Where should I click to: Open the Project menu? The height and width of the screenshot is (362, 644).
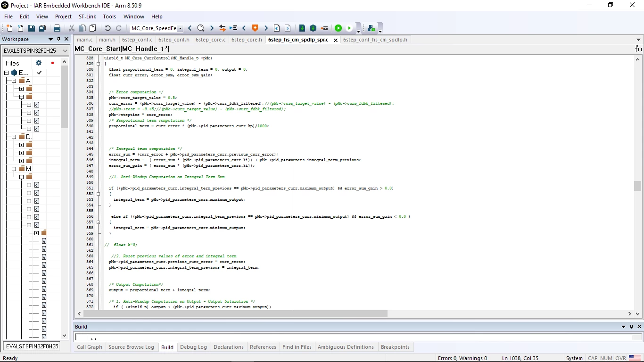63,16
